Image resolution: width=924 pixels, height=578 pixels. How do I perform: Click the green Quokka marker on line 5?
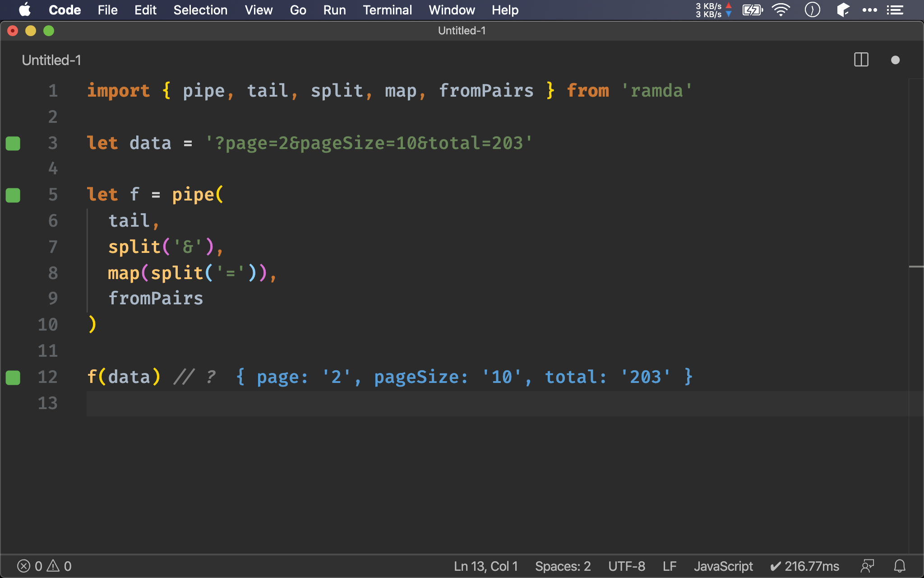point(13,195)
